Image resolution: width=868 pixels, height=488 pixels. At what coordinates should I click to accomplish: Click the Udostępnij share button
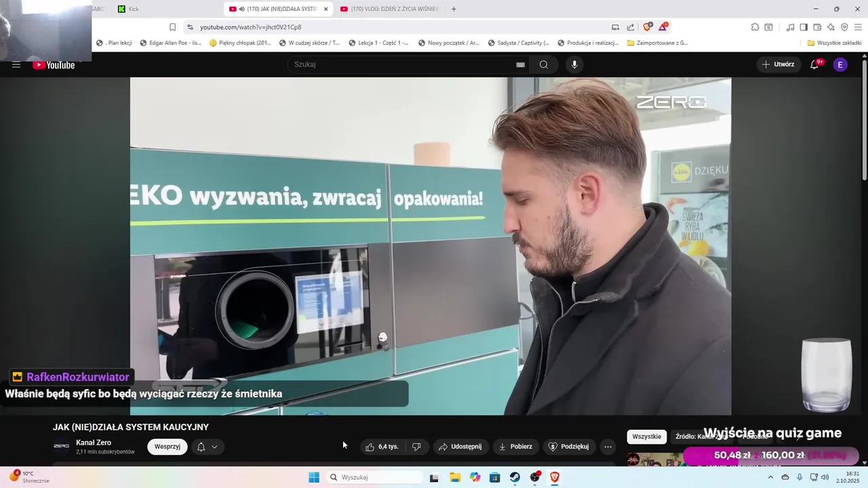(x=460, y=447)
